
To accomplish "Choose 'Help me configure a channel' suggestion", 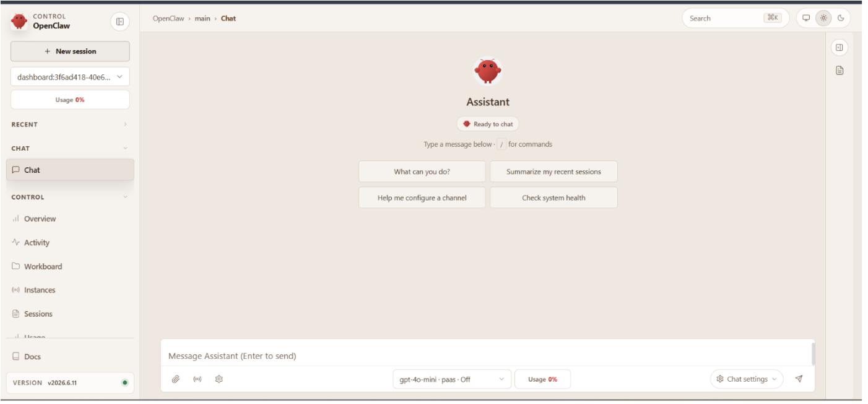I will tap(422, 198).
